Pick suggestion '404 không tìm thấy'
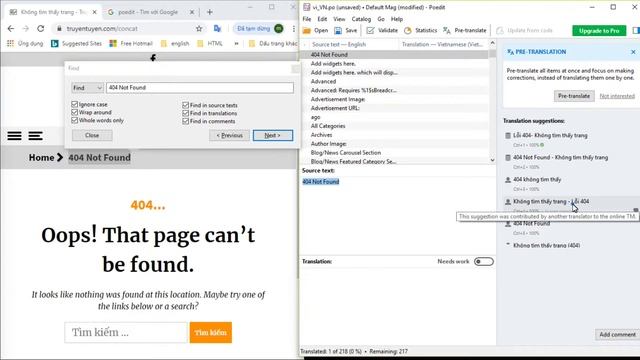This screenshot has height=360, width=640. click(x=537, y=180)
